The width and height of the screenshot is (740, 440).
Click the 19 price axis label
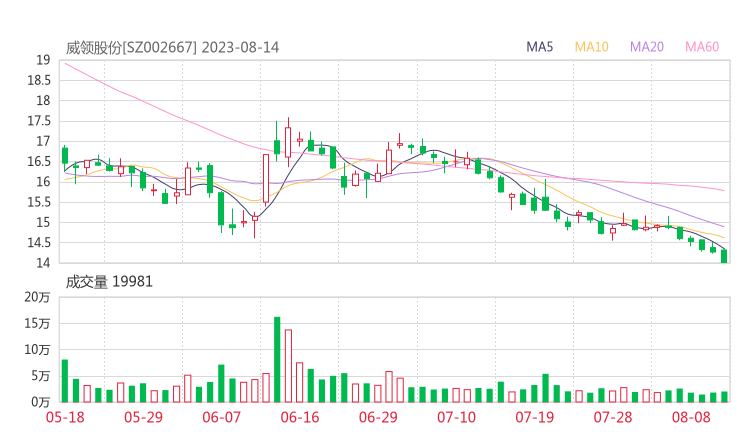point(43,60)
